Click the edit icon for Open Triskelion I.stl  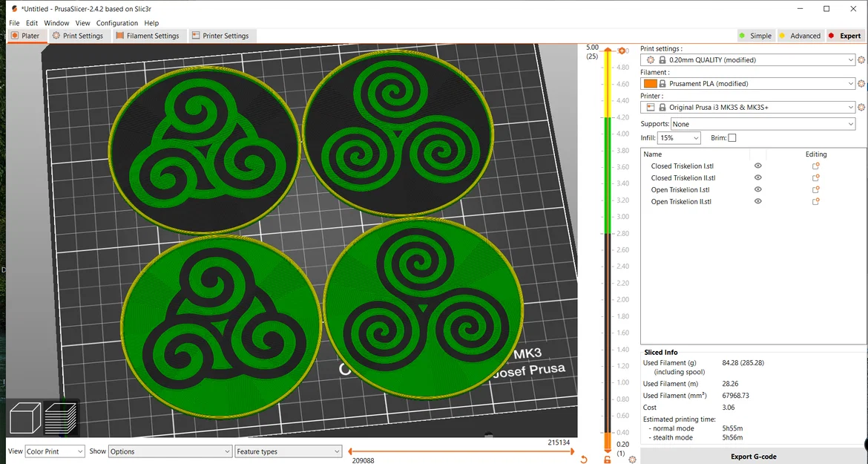pos(815,190)
